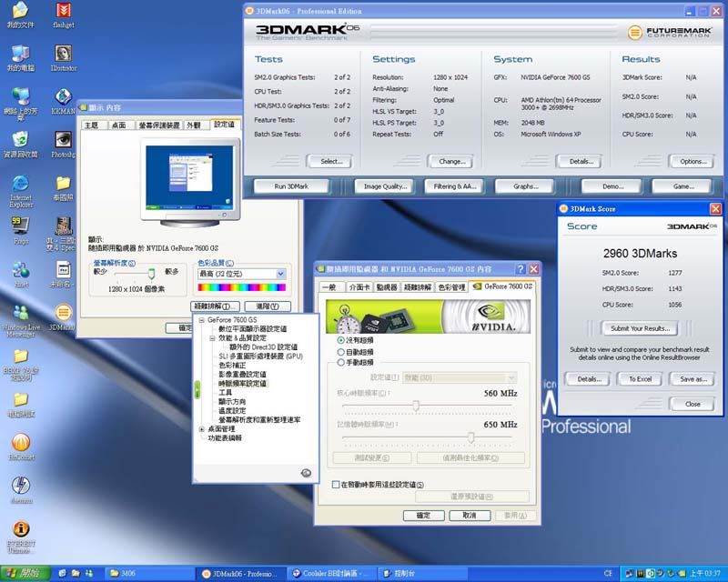This screenshot has width=728, height=582.
Task: Open the General tab in NVIDIA dialog
Action: tap(329, 287)
